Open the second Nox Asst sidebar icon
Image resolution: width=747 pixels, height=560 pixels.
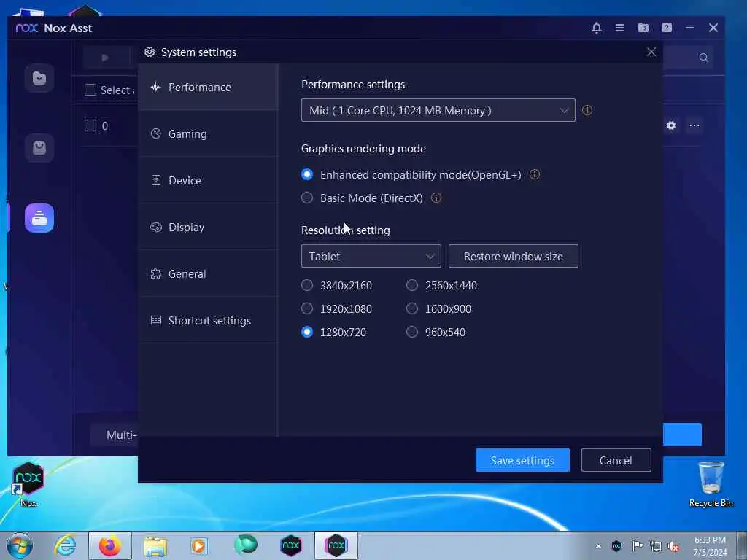point(39,147)
